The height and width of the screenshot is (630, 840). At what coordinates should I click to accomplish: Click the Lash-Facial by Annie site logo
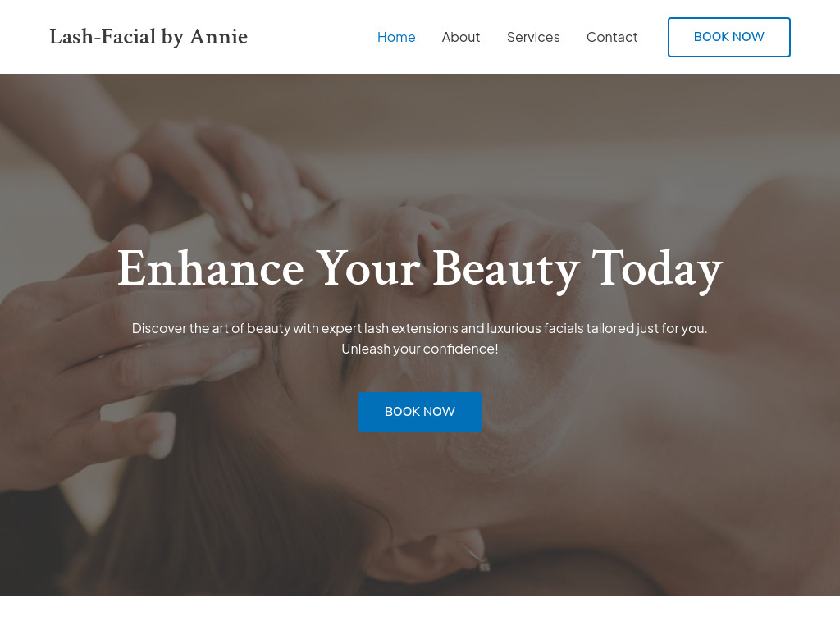click(148, 37)
